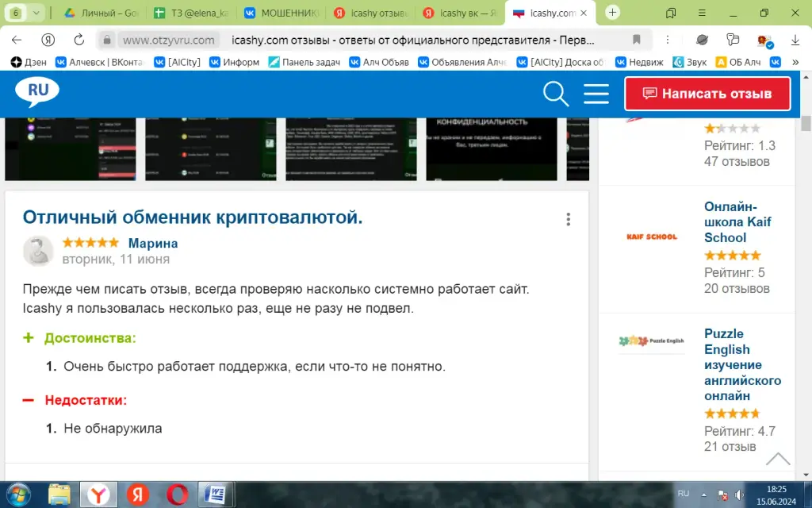Viewport: 812px width, 508px height.
Task: Click the Недостатки: heading
Action: [86, 400]
